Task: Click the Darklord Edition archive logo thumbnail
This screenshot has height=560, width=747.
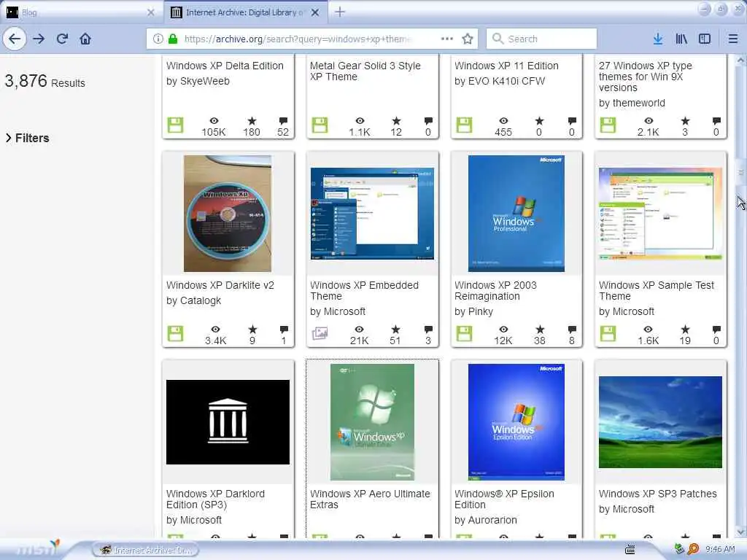Action: [x=228, y=422]
